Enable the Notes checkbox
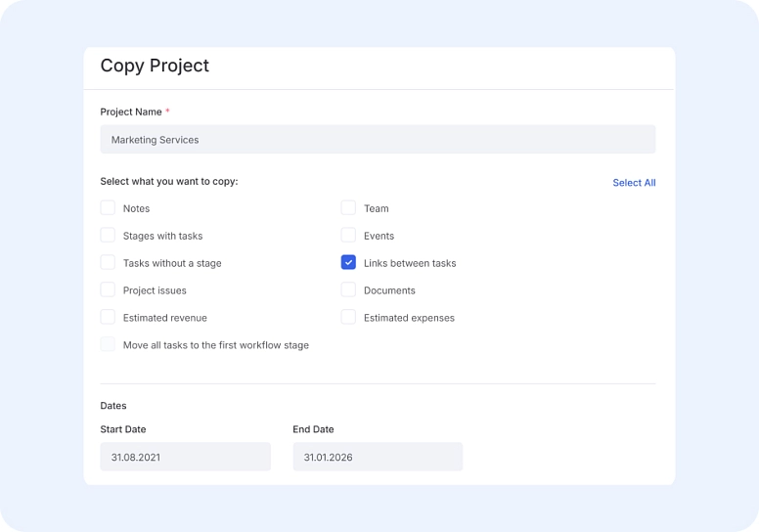759x532 pixels. pos(108,208)
